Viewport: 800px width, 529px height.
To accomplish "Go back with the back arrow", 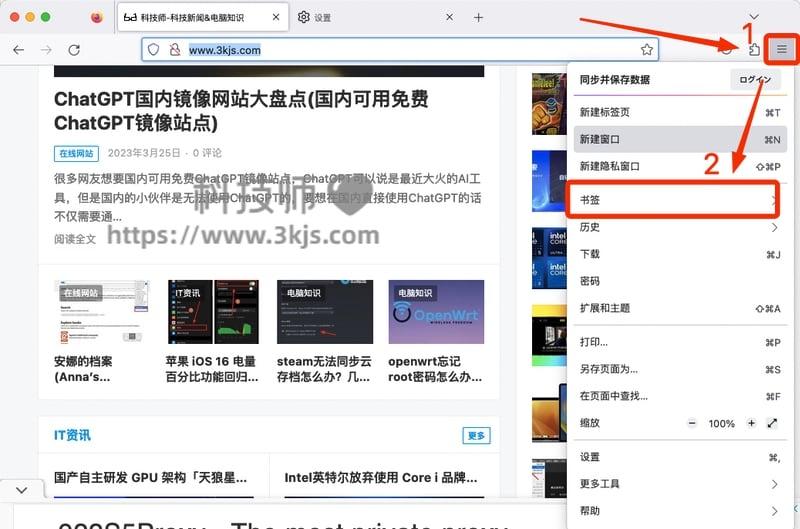I will tap(19, 49).
